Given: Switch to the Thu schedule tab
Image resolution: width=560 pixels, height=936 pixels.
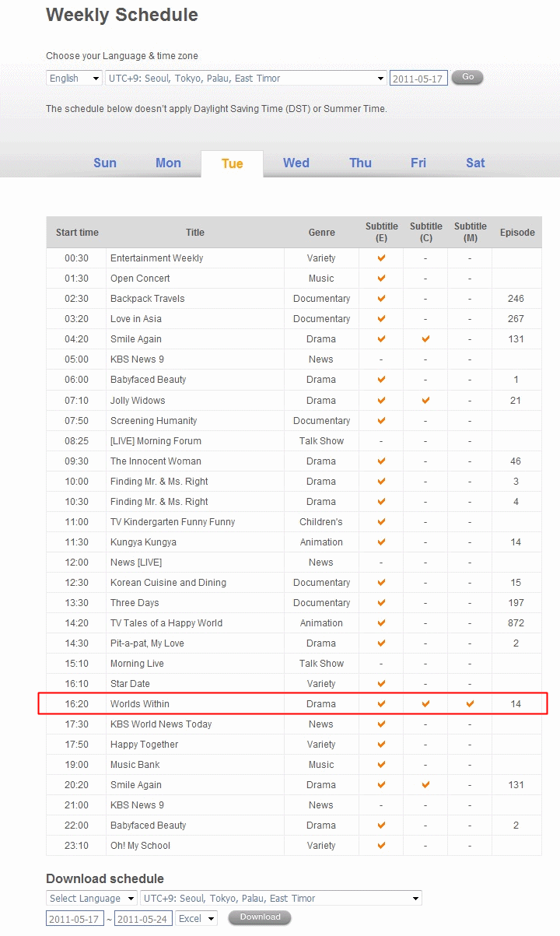Looking at the screenshot, I should [360, 163].
